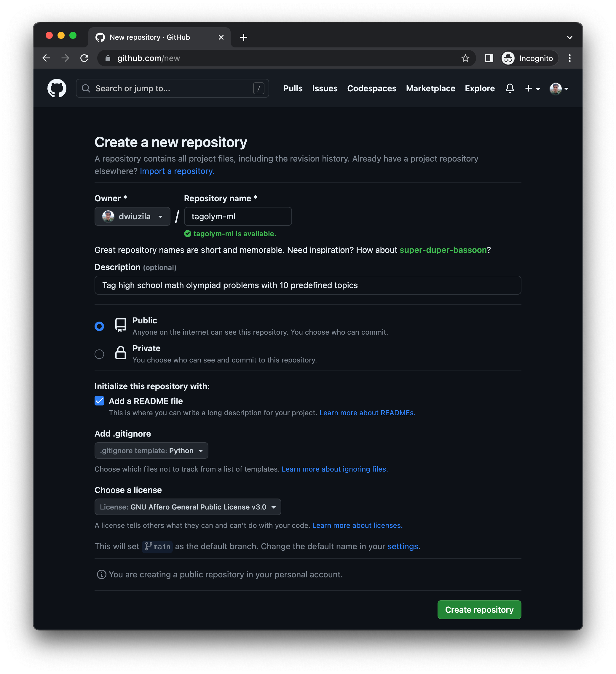Use suggested name super-duper-bassoon

[443, 250]
